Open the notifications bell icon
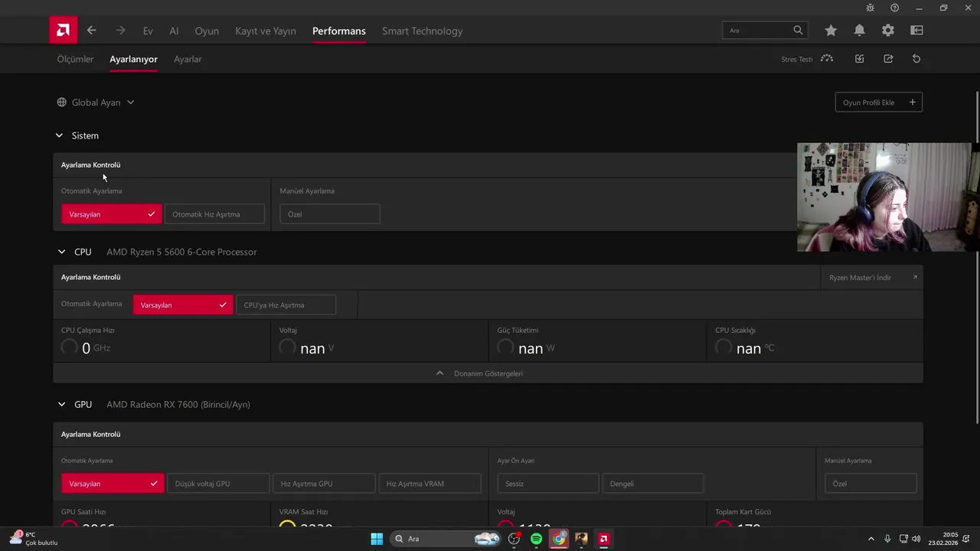This screenshot has width=980, height=551. pos(860,31)
